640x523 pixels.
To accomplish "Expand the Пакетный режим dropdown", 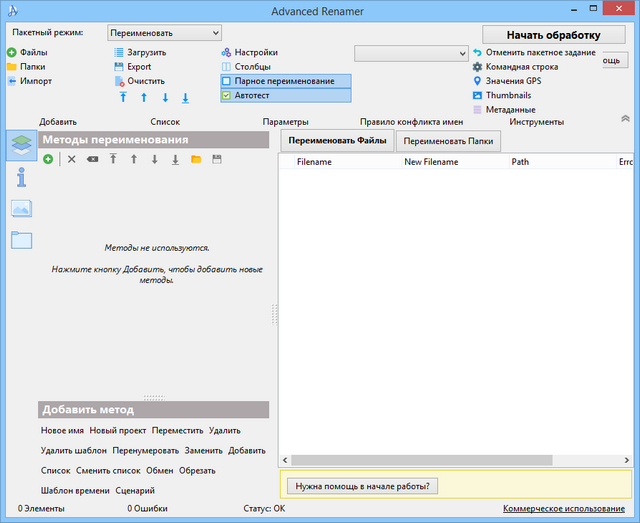I will (163, 33).
